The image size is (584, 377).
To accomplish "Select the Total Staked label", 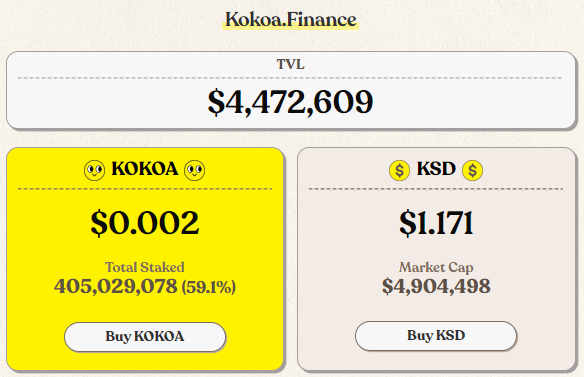I will click(145, 267).
